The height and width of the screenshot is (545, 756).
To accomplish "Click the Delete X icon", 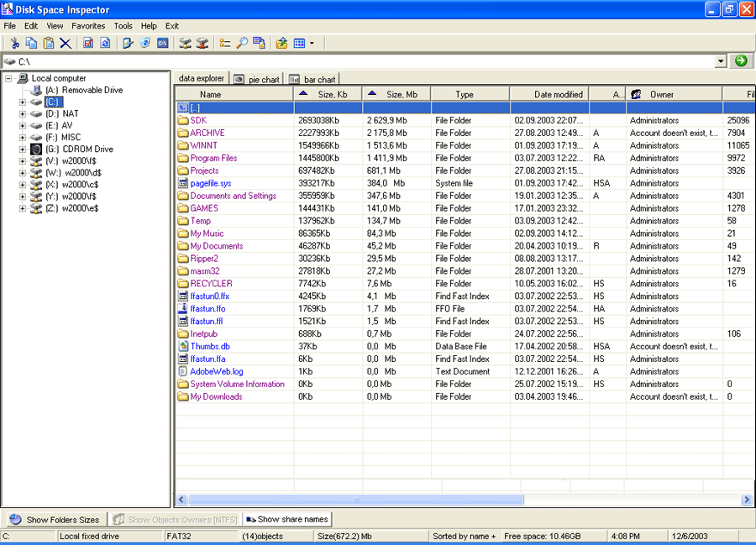I will coord(66,44).
